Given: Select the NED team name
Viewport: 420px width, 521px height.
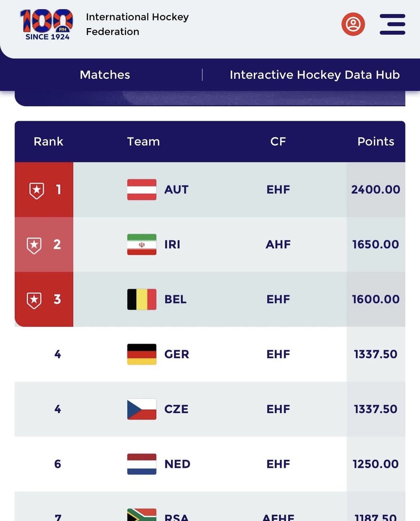Looking at the screenshot, I should [x=177, y=464].
